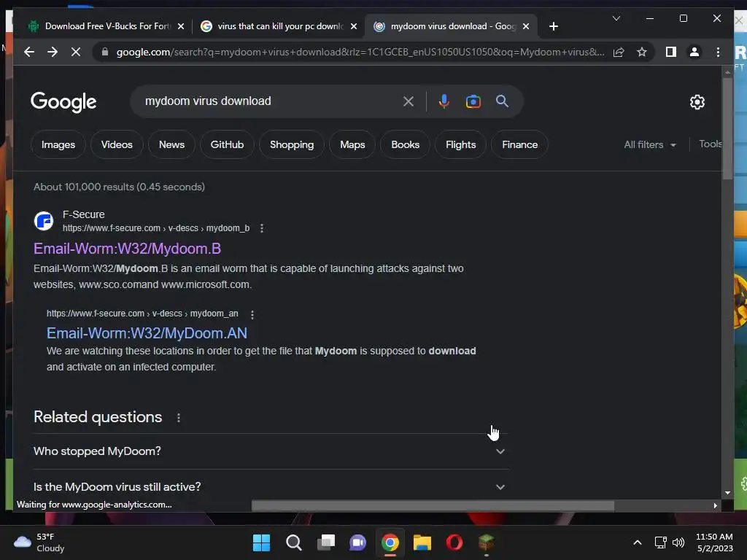Screen dimensions: 747x560
Task: Stop loading the current page
Action: tap(76, 52)
